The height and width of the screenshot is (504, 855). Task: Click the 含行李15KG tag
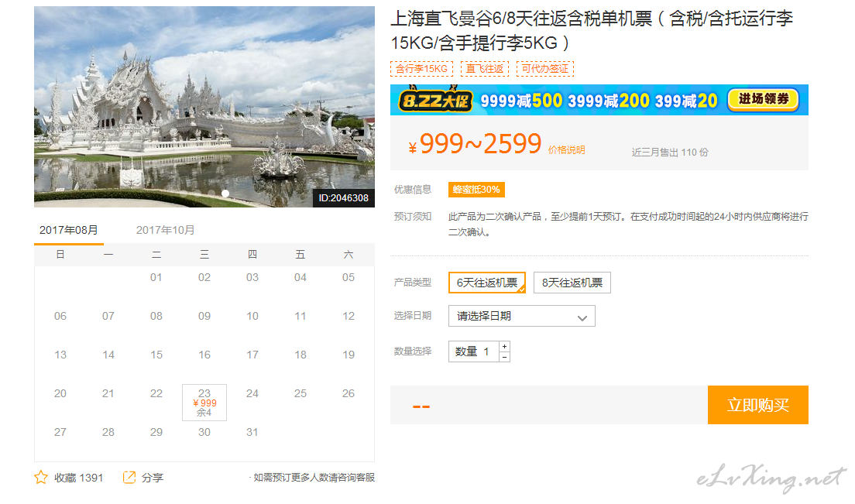[x=421, y=69]
